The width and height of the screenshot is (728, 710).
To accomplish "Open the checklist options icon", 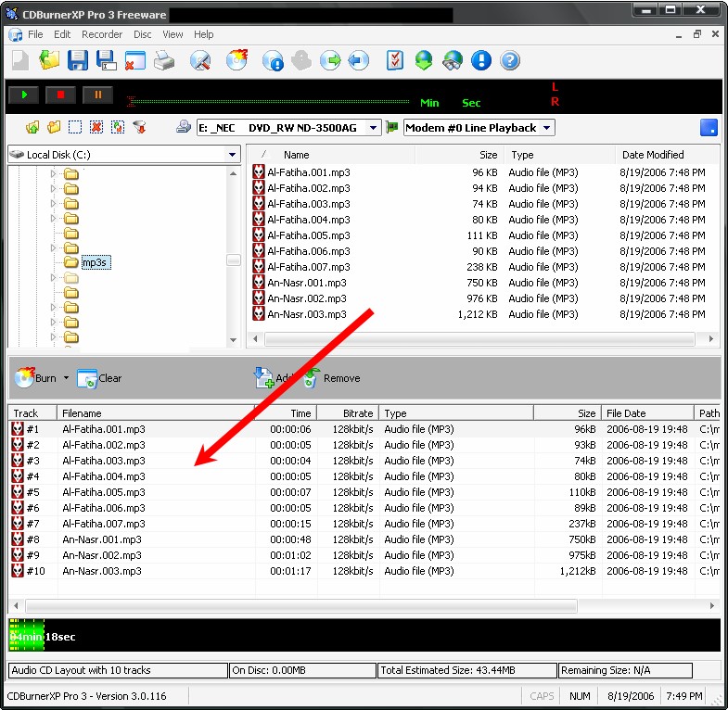I will click(x=395, y=60).
